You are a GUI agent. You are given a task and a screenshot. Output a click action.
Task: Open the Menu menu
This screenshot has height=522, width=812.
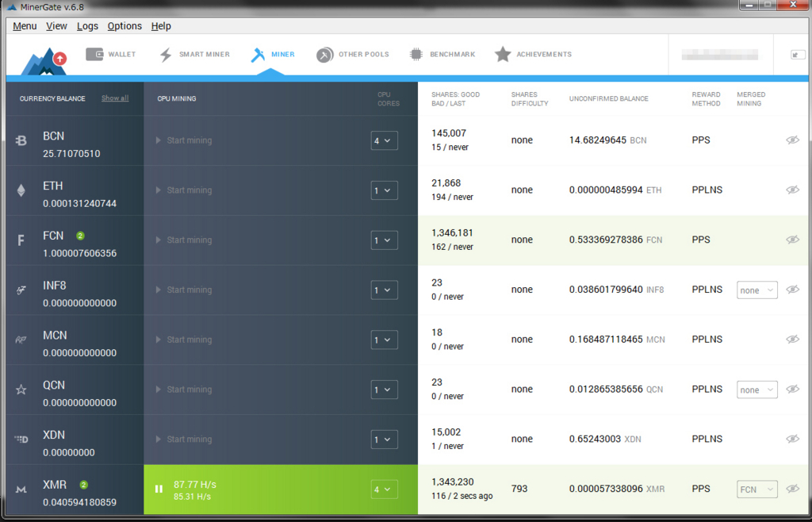(25, 26)
